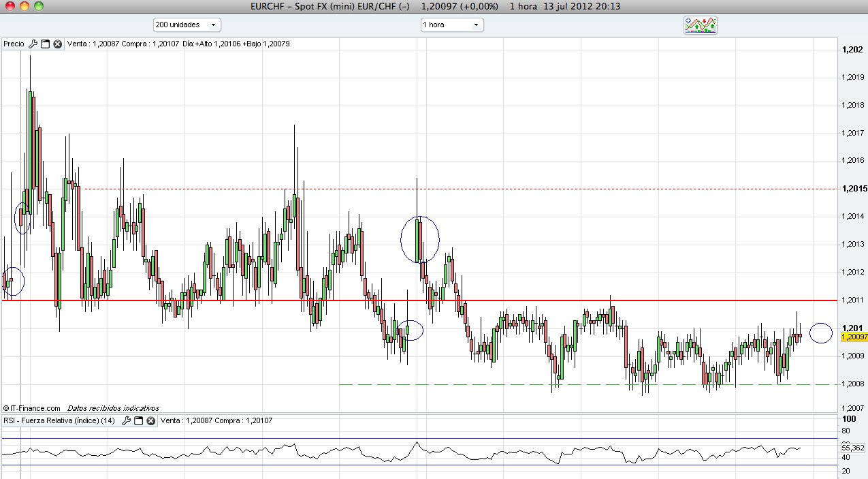Image resolution: width=868 pixels, height=479 pixels.
Task: Open the 1 hora timeframe dropdown
Action: tap(452, 25)
